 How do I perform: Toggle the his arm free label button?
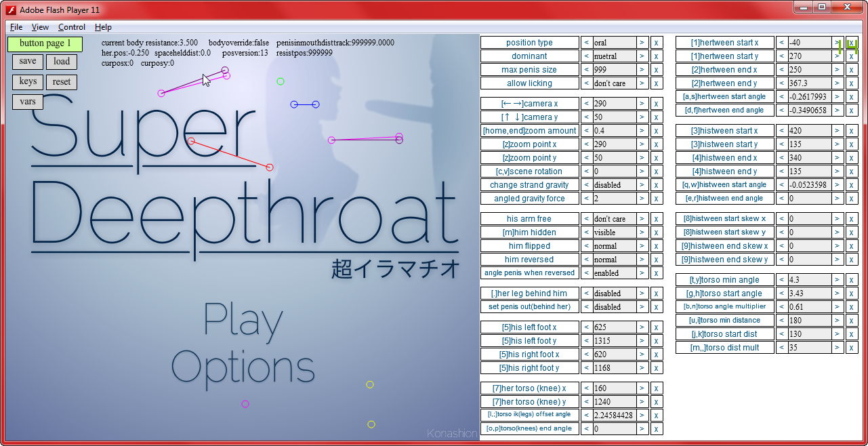(529, 219)
